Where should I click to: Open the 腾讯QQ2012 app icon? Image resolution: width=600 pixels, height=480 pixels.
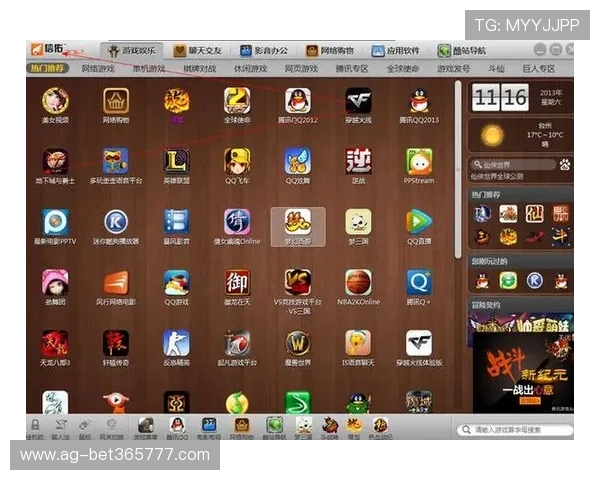coord(297,100)
